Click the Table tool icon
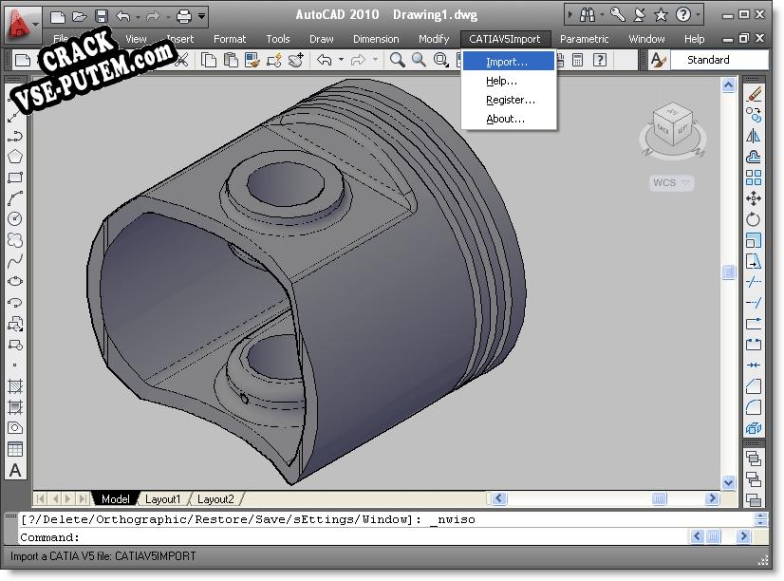784x581 pixels. tap(15, 449)
